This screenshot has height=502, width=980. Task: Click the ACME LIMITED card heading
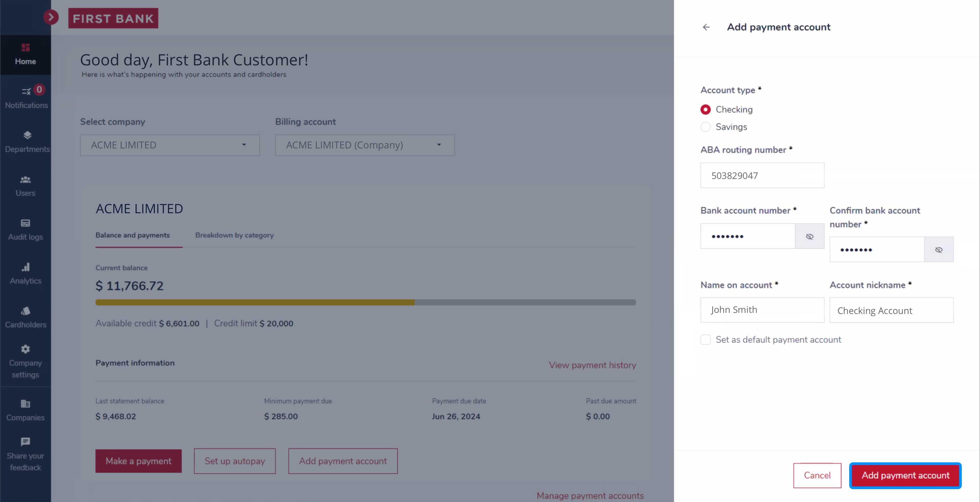(139, 208)
